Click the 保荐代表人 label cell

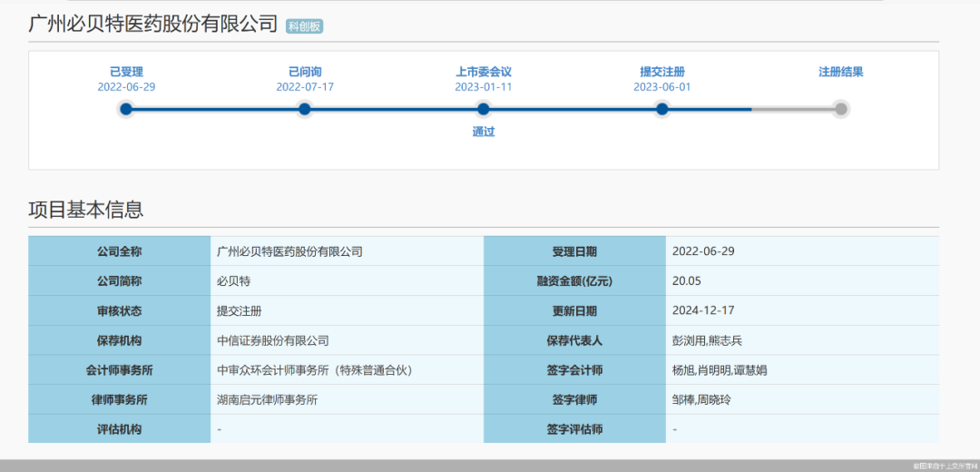pyautogui.click(x=575, y=340)
